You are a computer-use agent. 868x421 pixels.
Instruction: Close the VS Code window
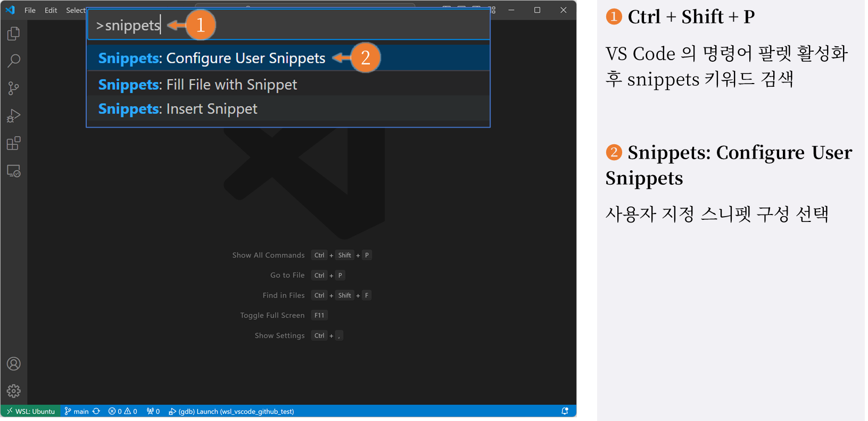pos(564,10)
